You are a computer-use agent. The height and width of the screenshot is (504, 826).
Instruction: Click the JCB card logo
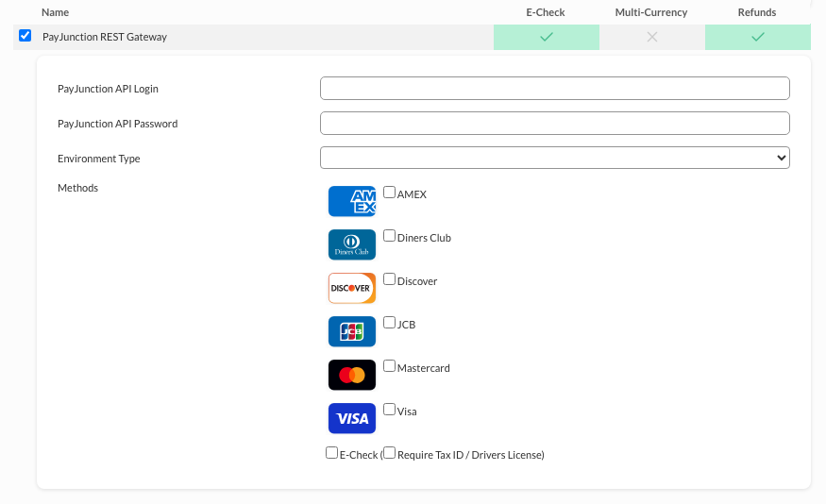352,331
